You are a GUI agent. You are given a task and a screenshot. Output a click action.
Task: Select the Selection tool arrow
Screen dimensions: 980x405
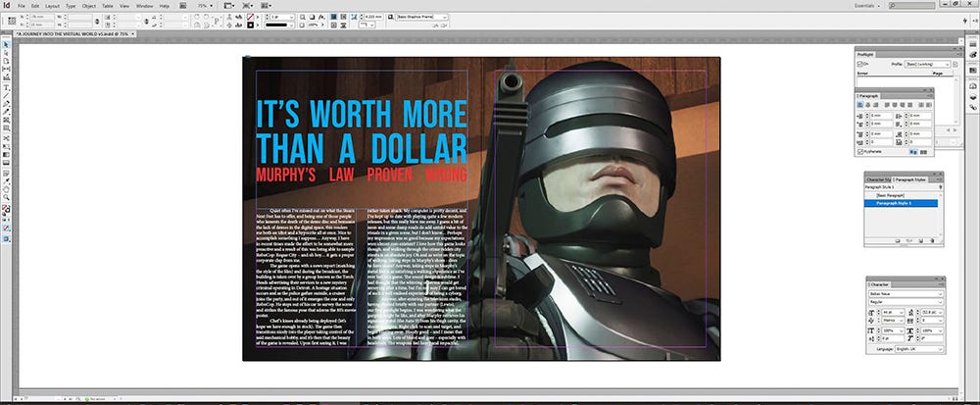point(6,45)
